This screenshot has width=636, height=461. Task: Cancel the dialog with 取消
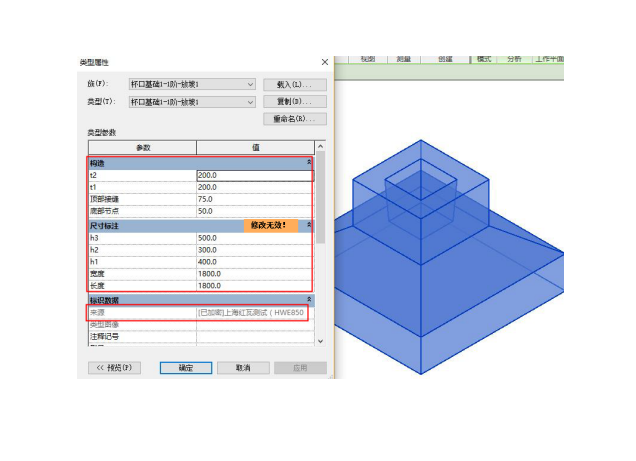click(242, 368)
